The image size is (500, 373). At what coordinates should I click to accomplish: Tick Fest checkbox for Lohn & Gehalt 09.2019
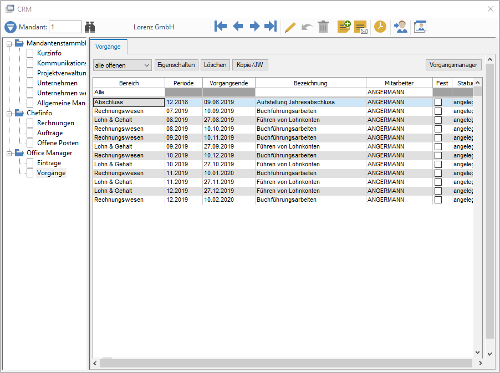[438, 147]
